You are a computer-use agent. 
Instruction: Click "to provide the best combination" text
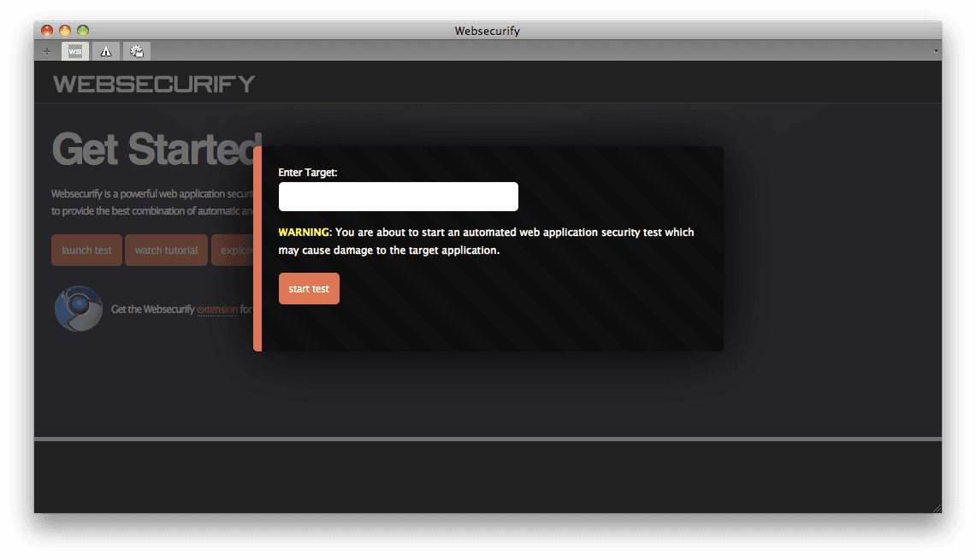tap(118, 211)
